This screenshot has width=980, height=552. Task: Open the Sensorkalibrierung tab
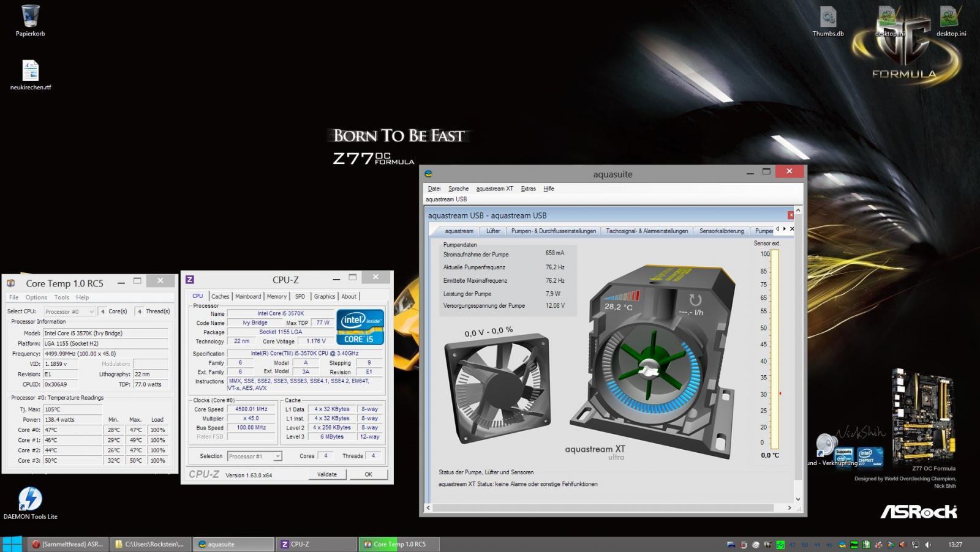(722, 231)
